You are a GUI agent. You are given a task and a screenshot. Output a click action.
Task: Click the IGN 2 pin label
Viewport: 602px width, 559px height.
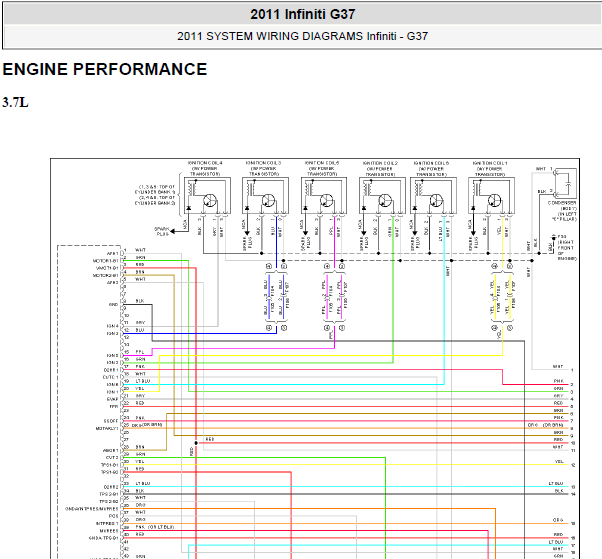(x=112, y=362)
